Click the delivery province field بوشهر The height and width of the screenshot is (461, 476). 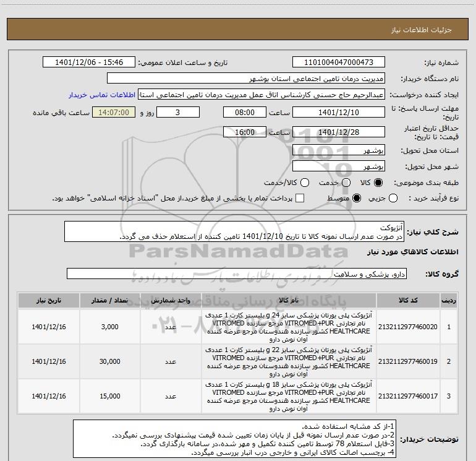point(339,150)
